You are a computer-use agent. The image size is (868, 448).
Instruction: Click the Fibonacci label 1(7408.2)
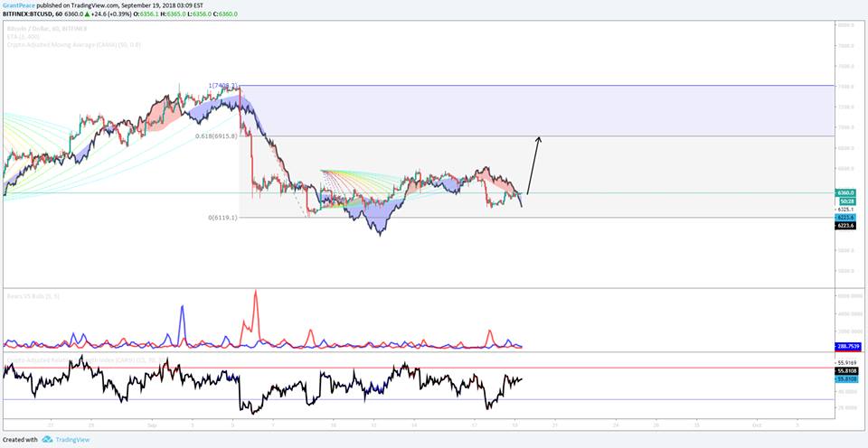point(223,86)
